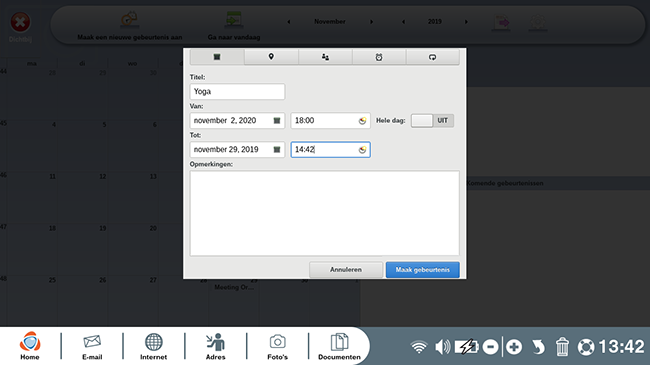Click clock icon in 14:42 field
The width and height of the screenshot is (650, 365).
pyautogui.click(x=362, y=150)
